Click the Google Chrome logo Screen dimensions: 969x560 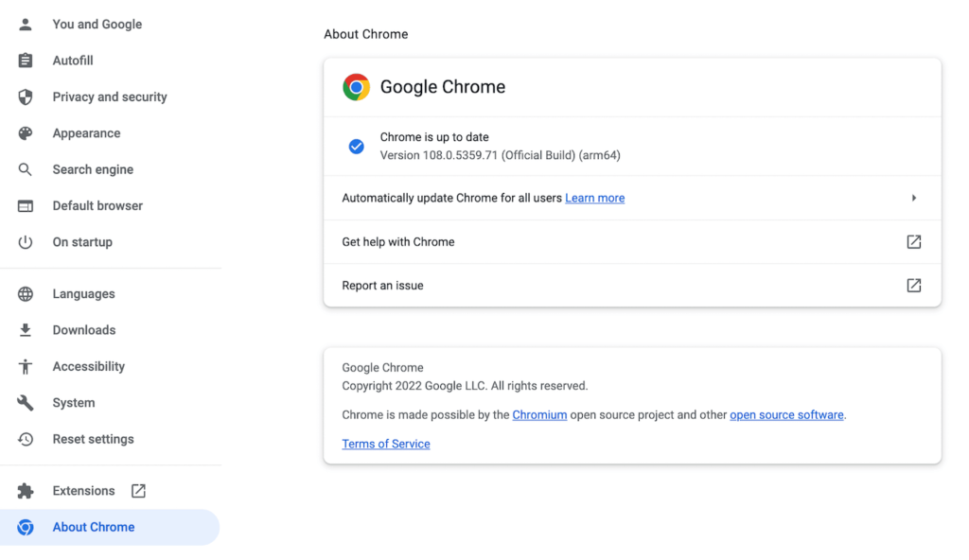tap(356, 86)
